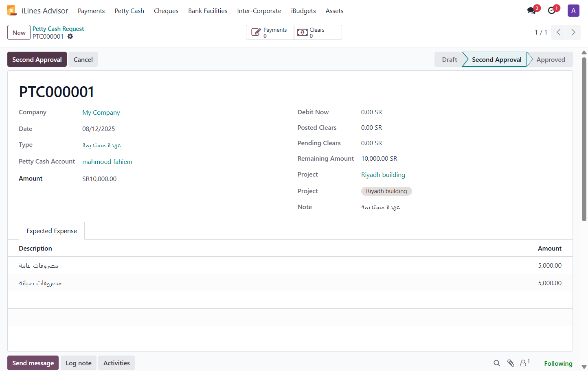This screenshot has height=371, width=588.
Task: Open the Cheques menu
Action: click(166, 11)
